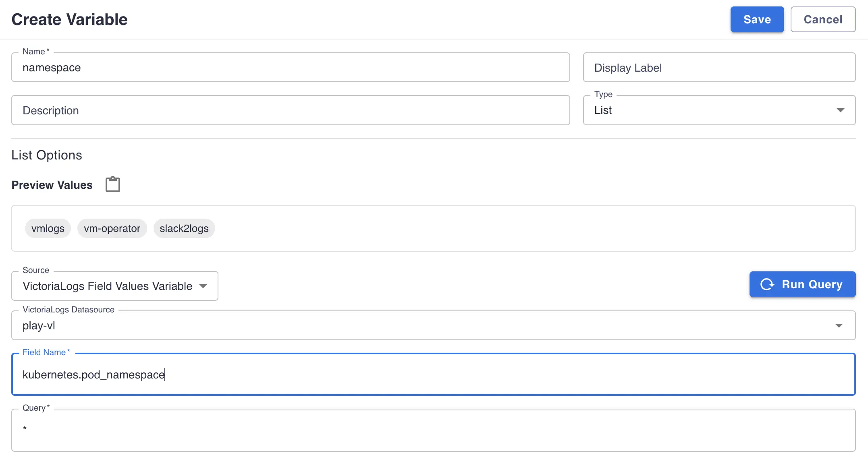This screenshot has height=463, width=868.
Task: Select the vm-operator preview value chip
Action: (112, 228)
